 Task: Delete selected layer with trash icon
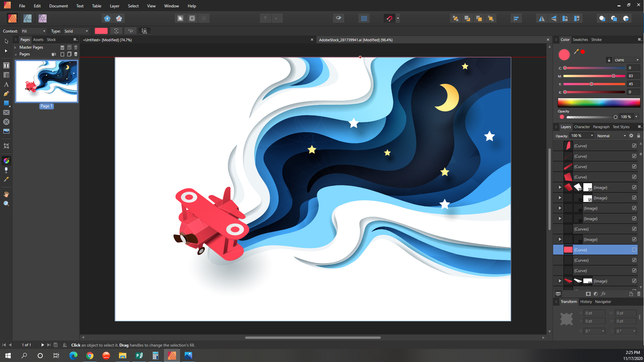click(x=639, y=294)
